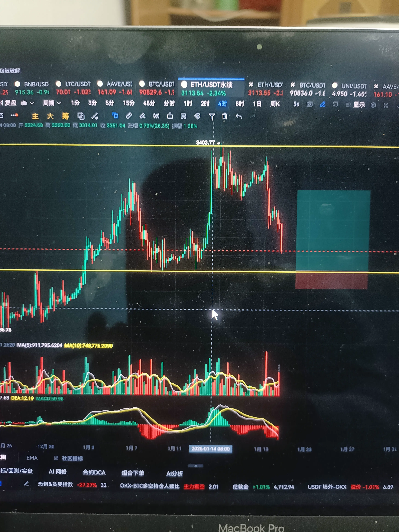Viewport: 399px width, 532px height.
Task: Click the 2026-01-14 08:00 time axis label
Action: [210, 449]
